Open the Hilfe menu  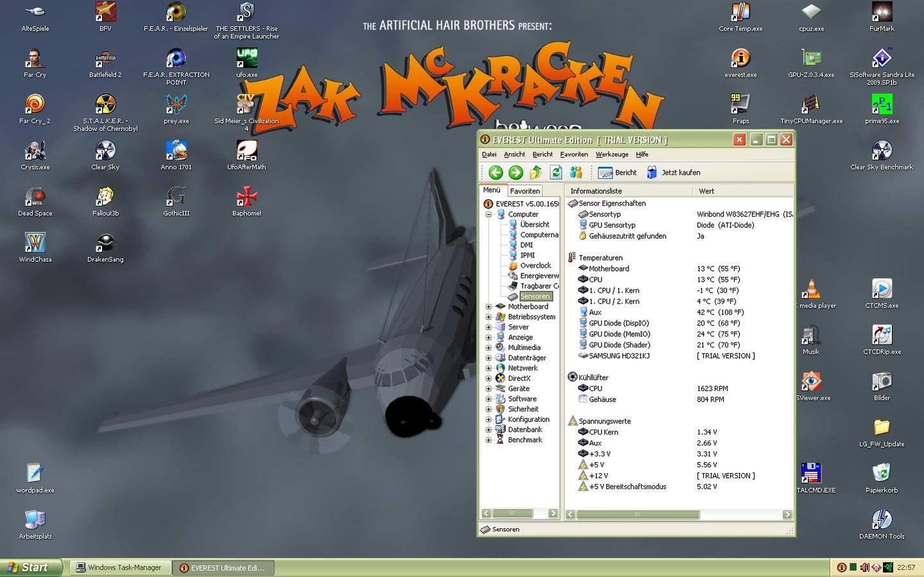coord(642,154)
